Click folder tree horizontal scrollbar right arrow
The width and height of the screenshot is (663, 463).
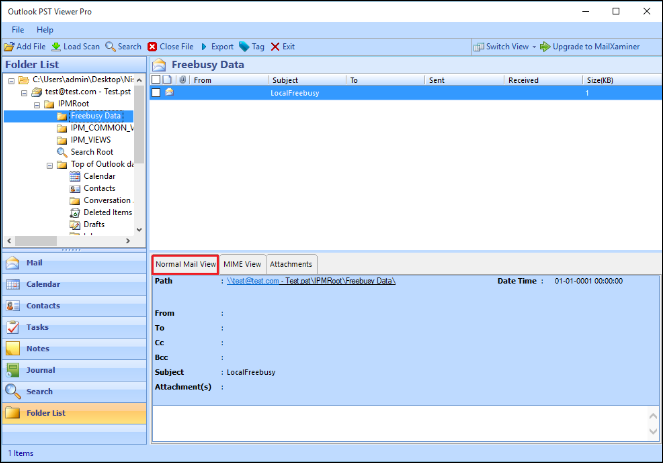[128, 241]
